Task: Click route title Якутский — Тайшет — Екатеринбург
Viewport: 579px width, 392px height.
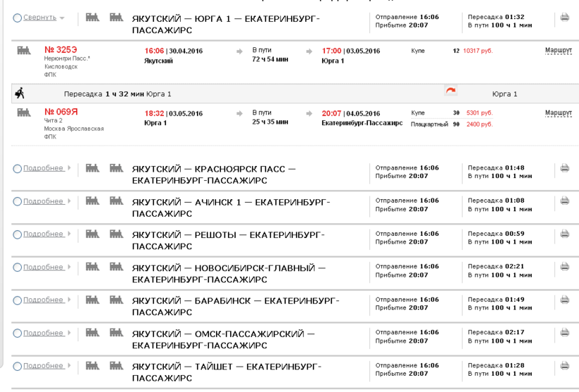Action: click(x=227, y=372)
